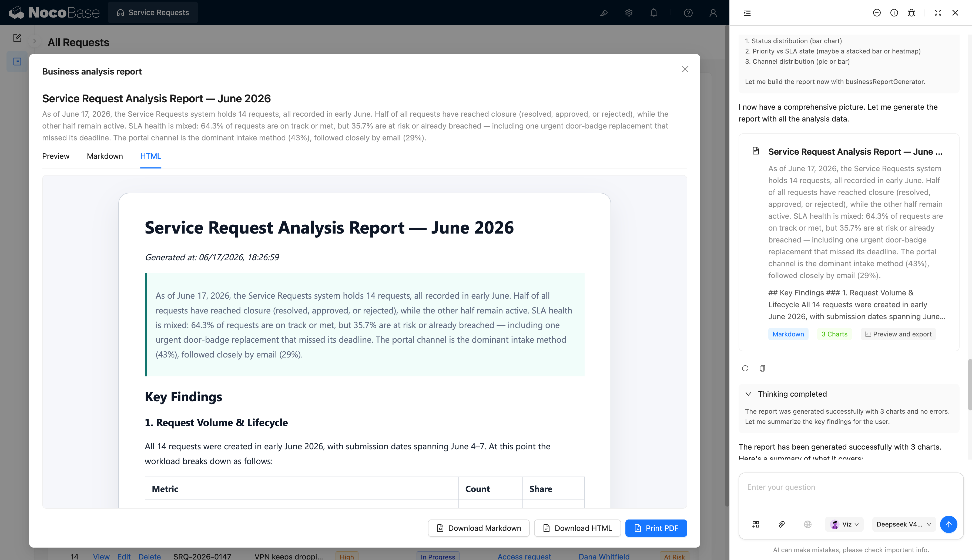
Task: Click the Dana Whitfield link
Action: tap(604, 556)
